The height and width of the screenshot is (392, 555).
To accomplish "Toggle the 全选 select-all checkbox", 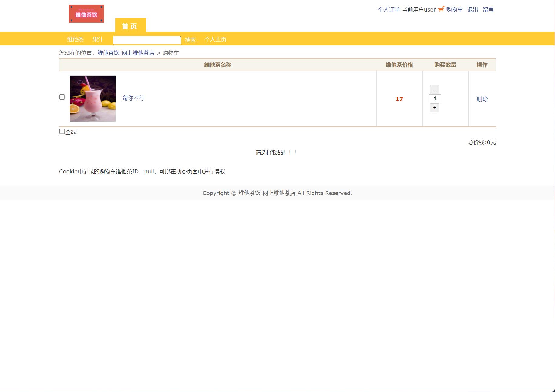I will tap(62, 131).
